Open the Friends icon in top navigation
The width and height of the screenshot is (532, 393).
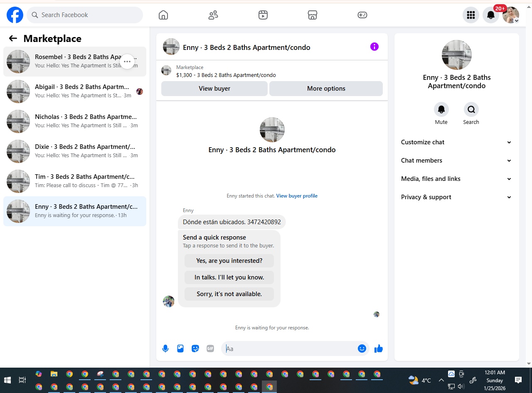coord(213,15)
